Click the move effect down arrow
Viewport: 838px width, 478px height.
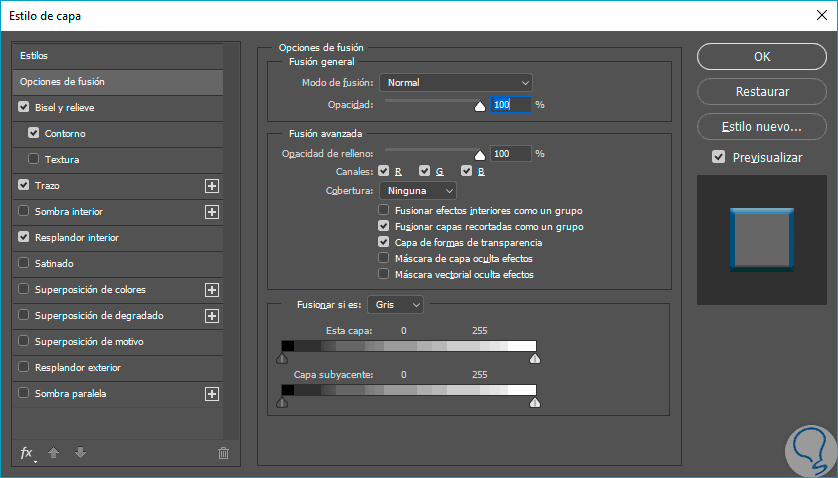coord(80,453)
